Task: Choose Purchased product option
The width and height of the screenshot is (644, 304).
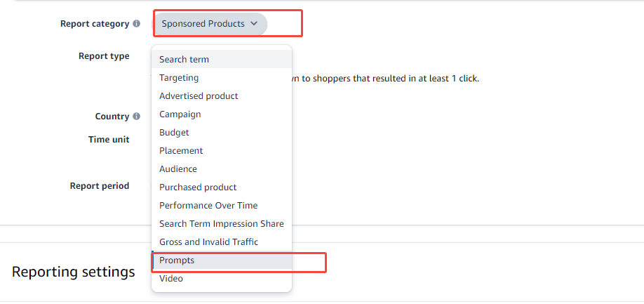Action: [198, 187]
